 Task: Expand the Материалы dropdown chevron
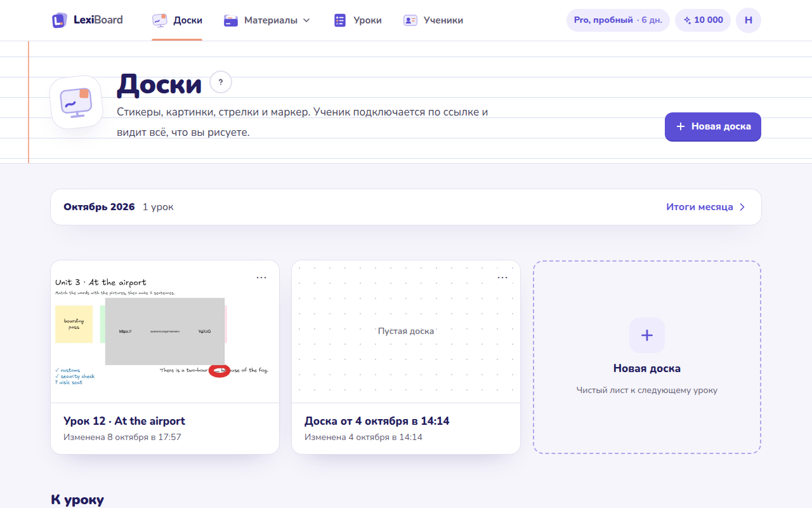coord(306,20)
